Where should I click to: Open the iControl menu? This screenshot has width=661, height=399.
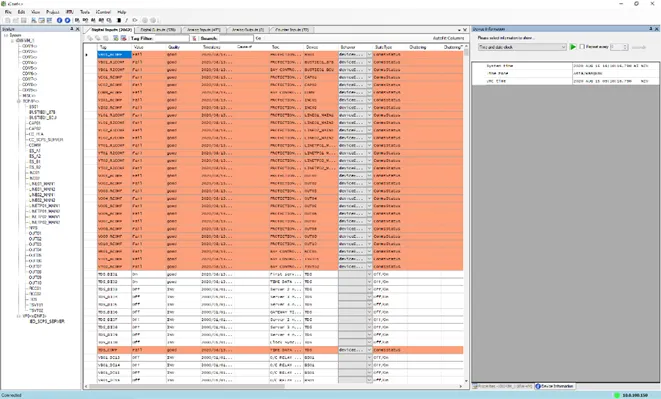(x=103, y=12)
